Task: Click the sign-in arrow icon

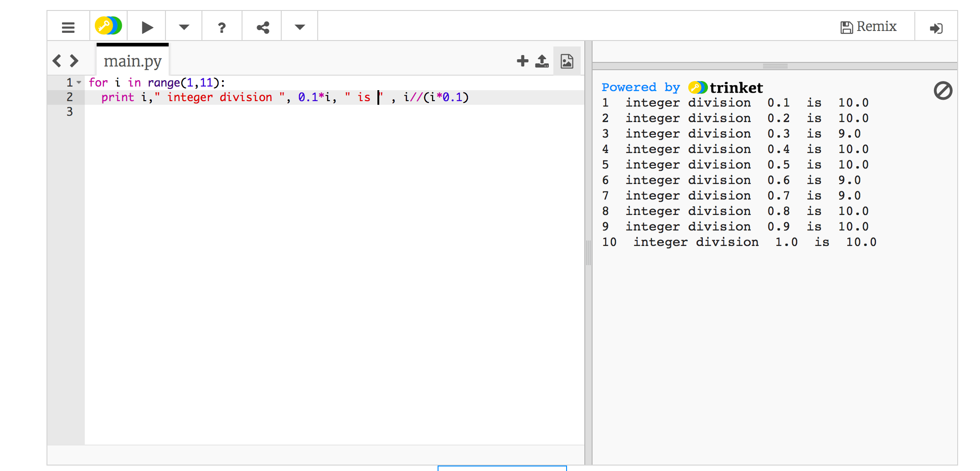Action: click(937, 27)
